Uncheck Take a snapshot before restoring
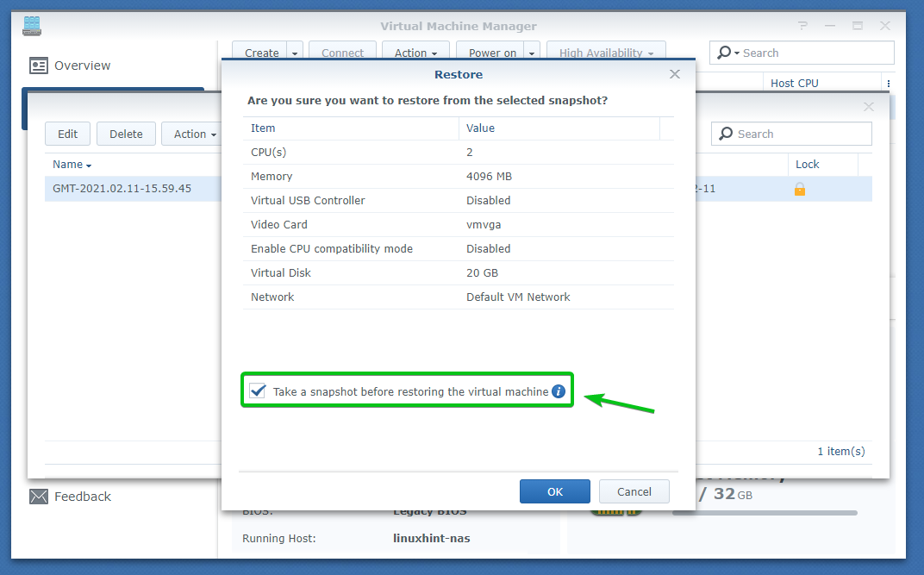Image resolution: width=924 pixels, height=575 pixels. point(258,391)
